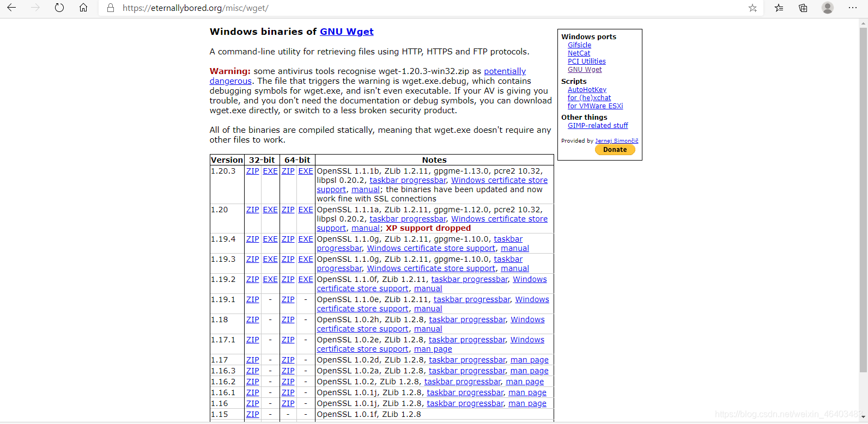This screenshot has width=868, height=424.
Task: Open Gifsicle in Windows ports
Action: point(579,45)
